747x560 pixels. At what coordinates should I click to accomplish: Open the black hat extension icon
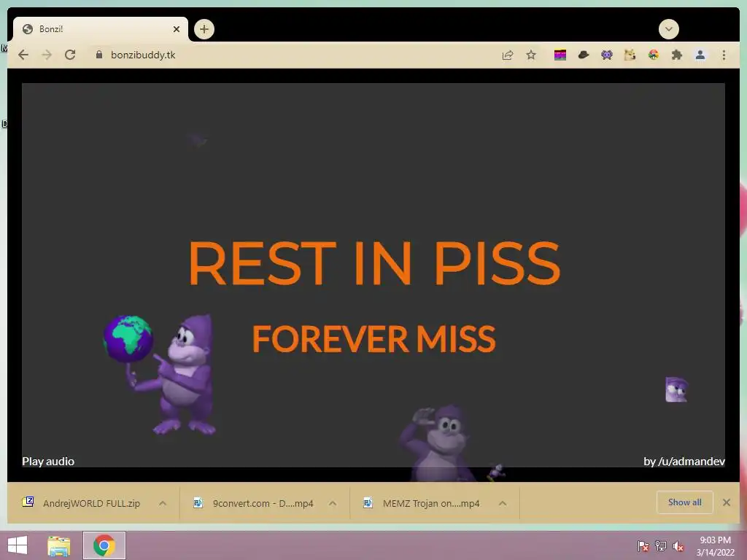(584, 55)
